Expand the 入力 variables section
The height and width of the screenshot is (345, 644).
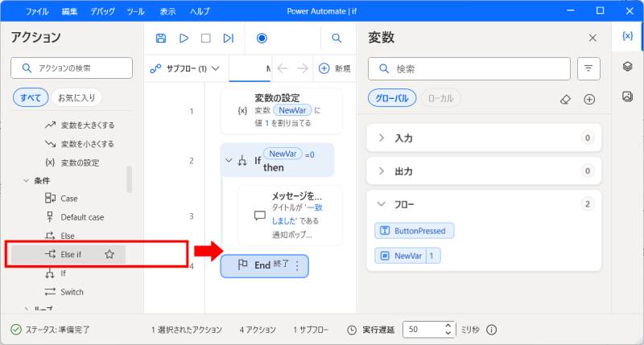[x=382, y=138]
